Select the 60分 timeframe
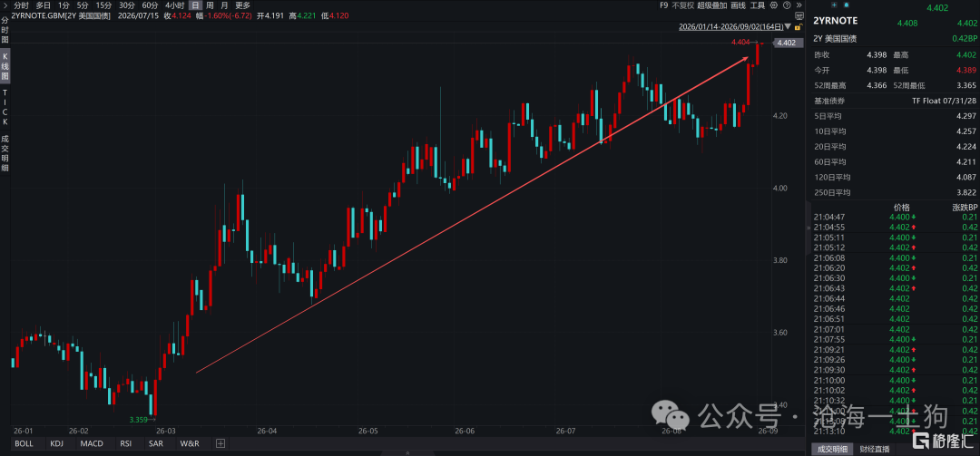This screenshot has width=980, height=456. click(x=150, y=5)
